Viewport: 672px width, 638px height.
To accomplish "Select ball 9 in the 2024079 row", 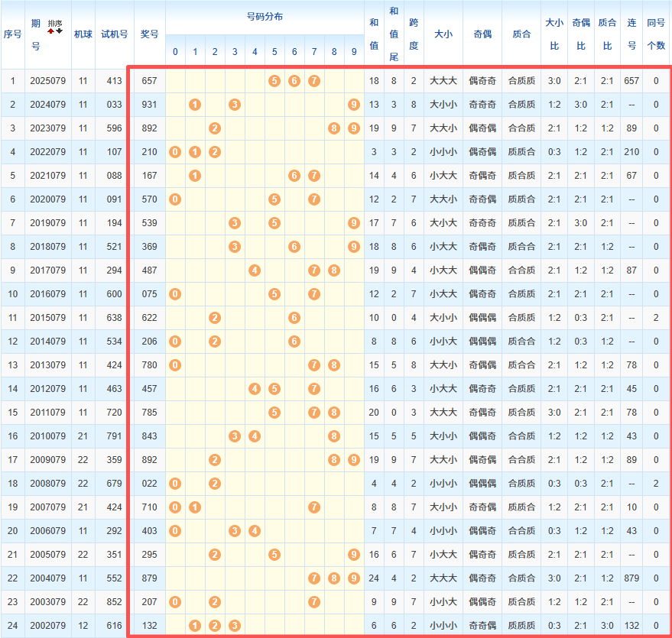I will click(353, 105).
